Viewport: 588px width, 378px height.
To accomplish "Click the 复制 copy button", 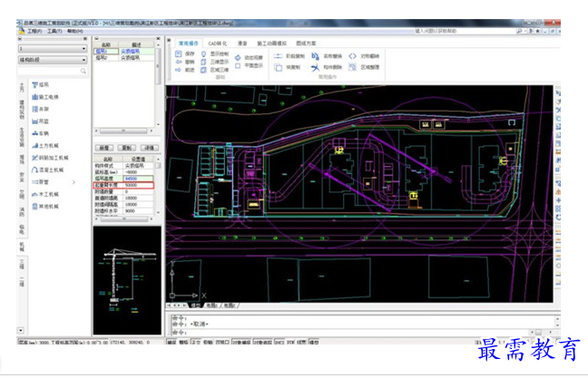I will point(126,148).
